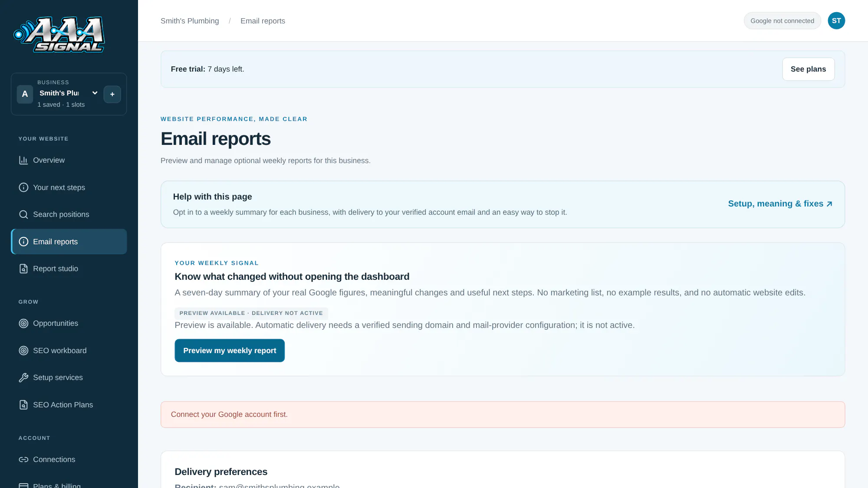Open SEO Action Plans
This screenshot has height=488, width=868.
tap(69, 405)
